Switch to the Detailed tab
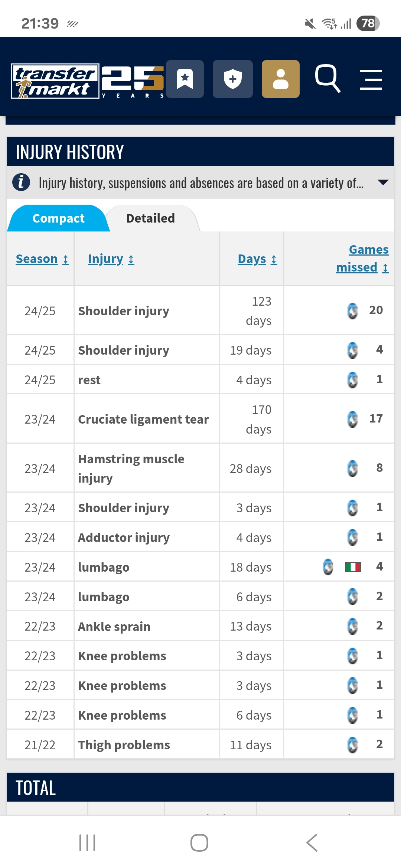 pyautogui.click(x=151, y=218)
